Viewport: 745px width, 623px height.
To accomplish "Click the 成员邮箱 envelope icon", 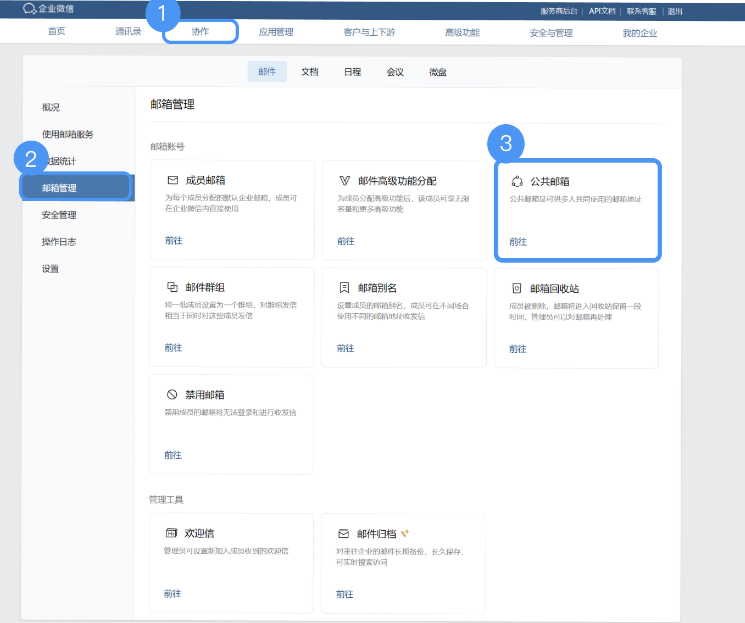I will point(172,180).
